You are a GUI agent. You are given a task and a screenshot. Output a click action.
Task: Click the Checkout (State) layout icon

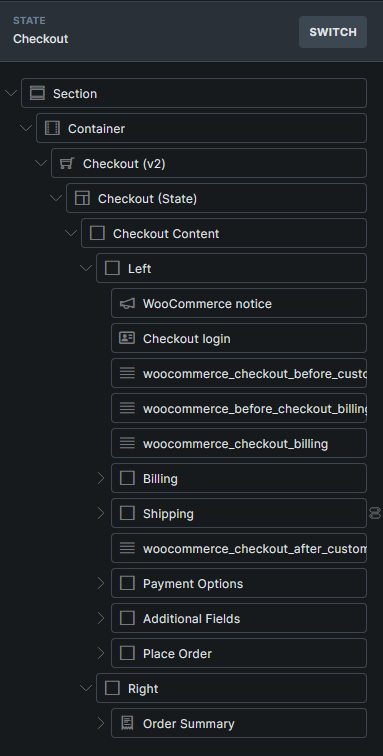[82, 198]
